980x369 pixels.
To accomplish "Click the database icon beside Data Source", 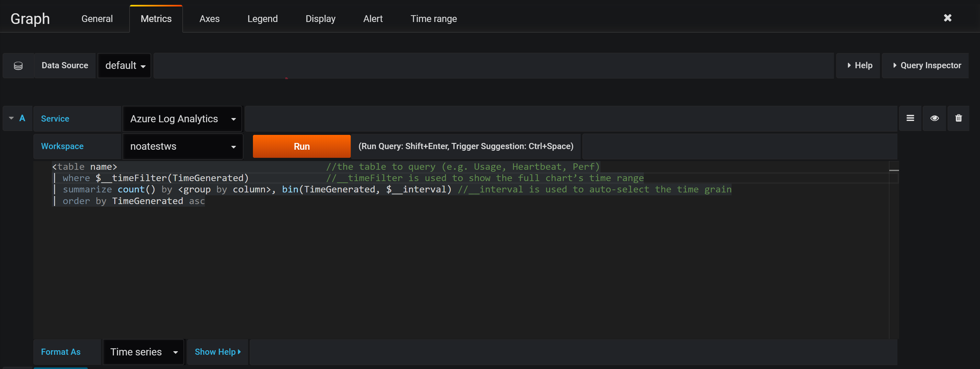I will coord(18,66).
